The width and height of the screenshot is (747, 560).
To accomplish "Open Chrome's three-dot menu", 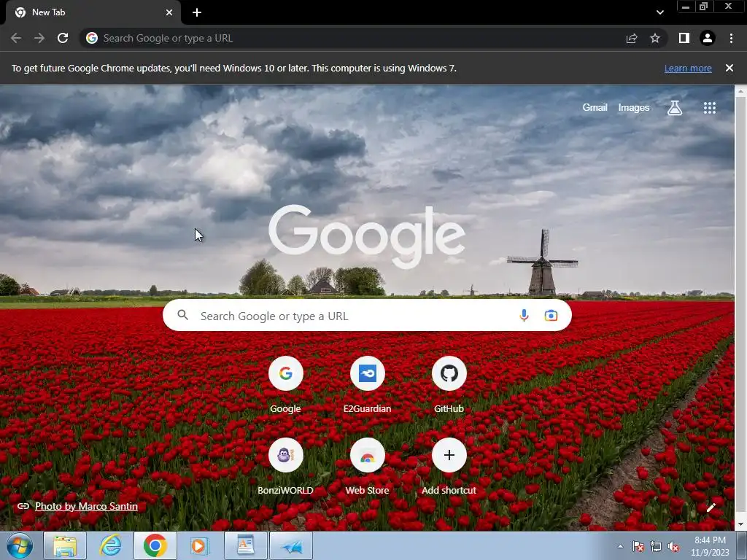I will tap(731, 38).
